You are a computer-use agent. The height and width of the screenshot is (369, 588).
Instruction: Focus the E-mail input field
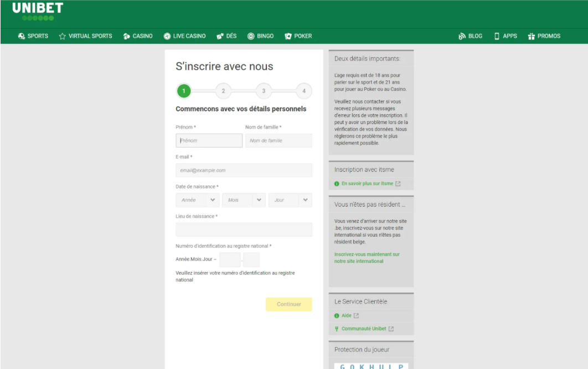click(244, 171)
